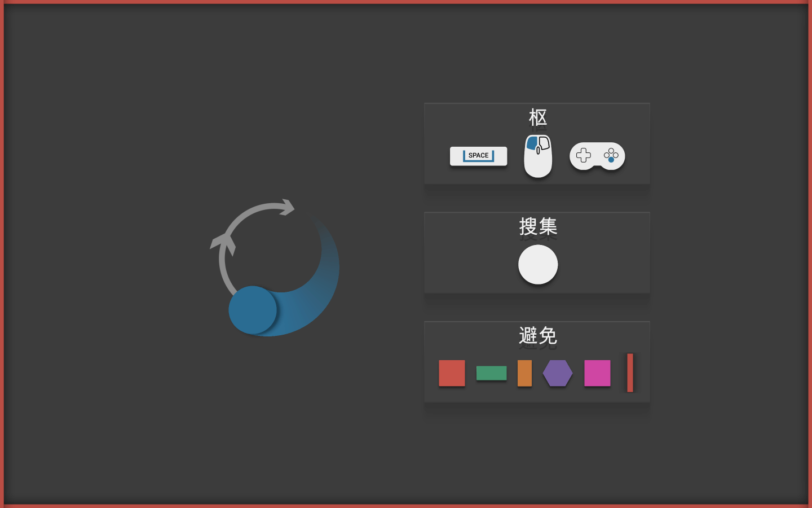Image resolution: width=812 pixels, height=508 pixels.
Task: Click the blue button on the gamepad
Action: point(611,160)
